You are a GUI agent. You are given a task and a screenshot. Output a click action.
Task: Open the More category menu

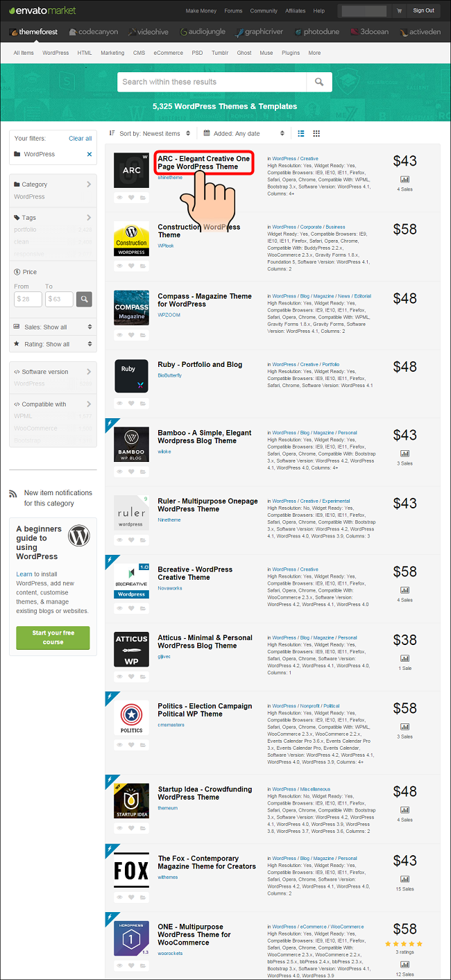tap(314, 53)
